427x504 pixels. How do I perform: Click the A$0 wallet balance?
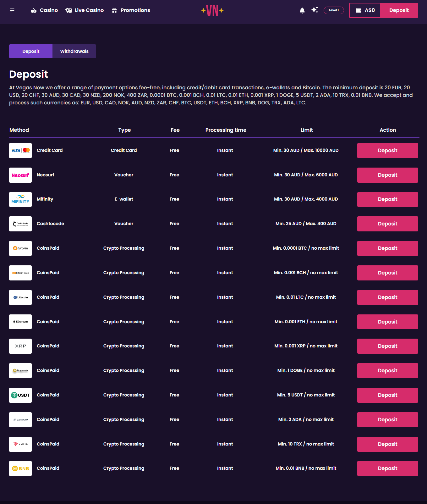coord(365,10)
